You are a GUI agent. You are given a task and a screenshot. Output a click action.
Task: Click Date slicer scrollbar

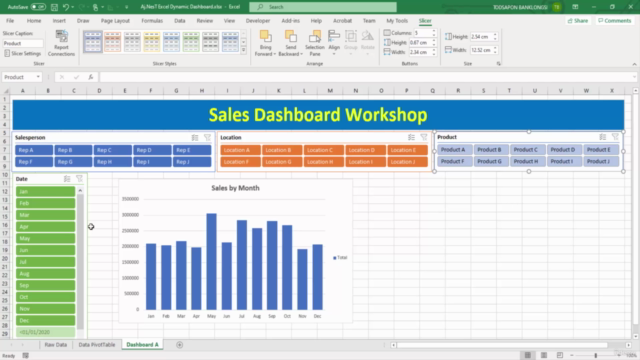point(80,261)
